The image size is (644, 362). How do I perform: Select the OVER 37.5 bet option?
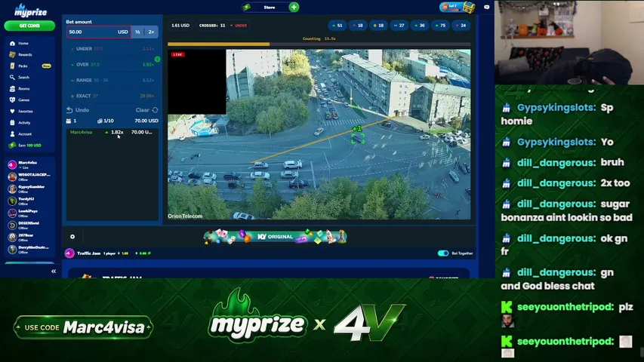click(x=112, y=64)
